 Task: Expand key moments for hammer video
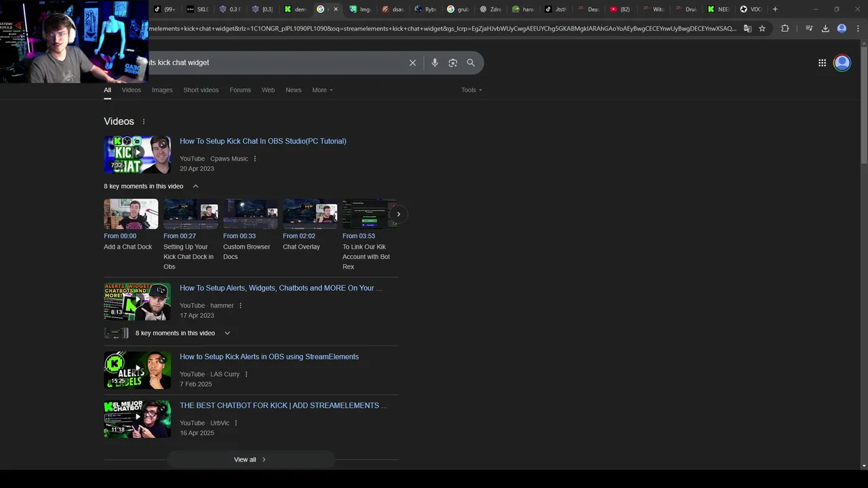(x=227, y=333)
